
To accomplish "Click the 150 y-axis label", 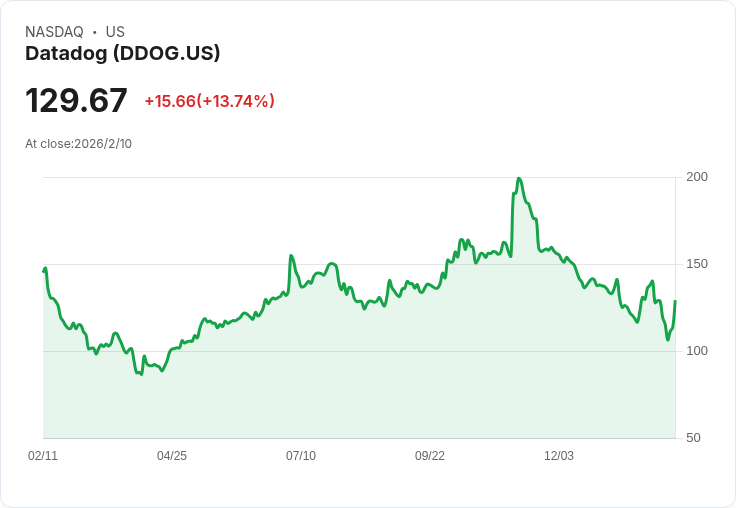I will point(697,264).
